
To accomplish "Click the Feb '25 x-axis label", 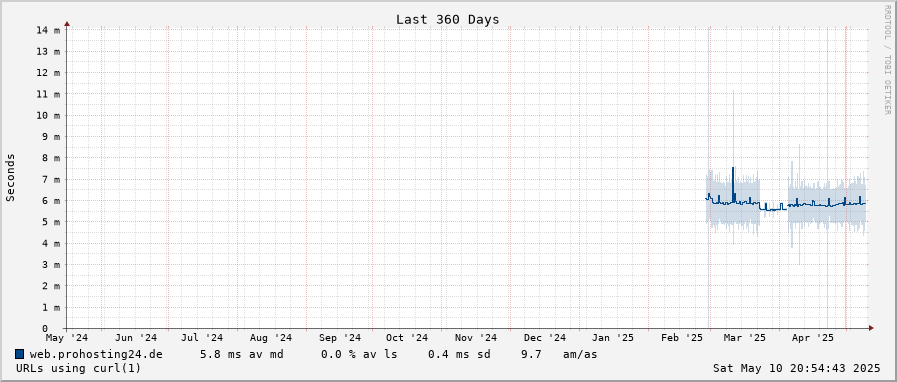I will click(x=683, y=338).
